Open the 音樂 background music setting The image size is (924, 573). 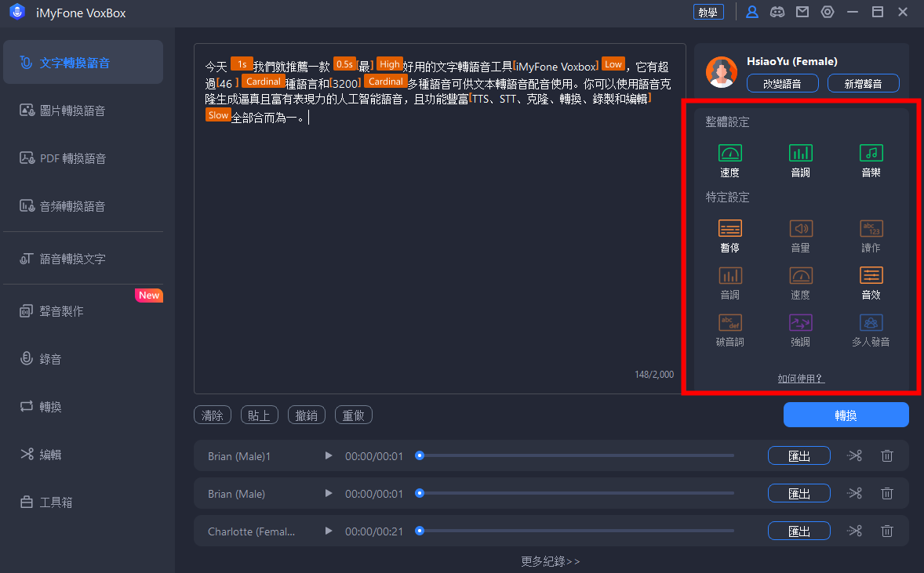[x=871, y=161]
